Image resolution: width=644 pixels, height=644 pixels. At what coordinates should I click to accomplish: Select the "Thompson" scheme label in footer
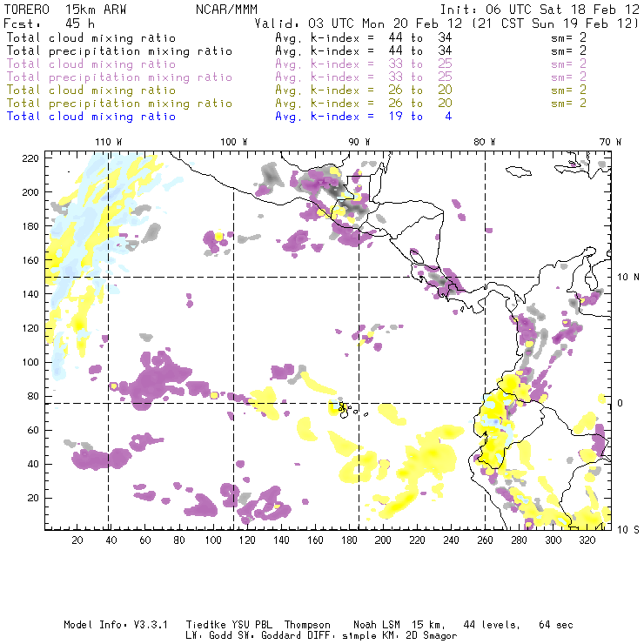pos(305,625)
